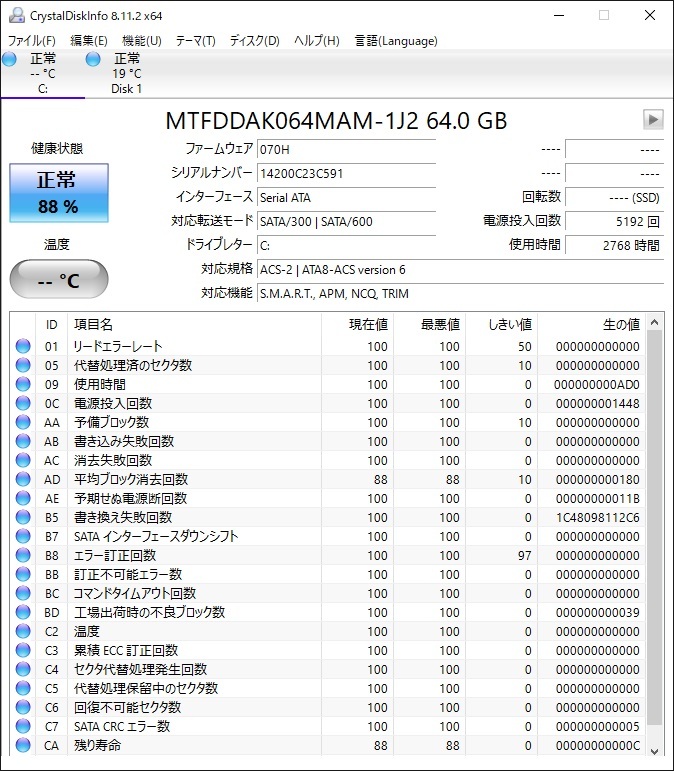Click the status icon for 累積 ECC 訂正回数

point(23,651)
